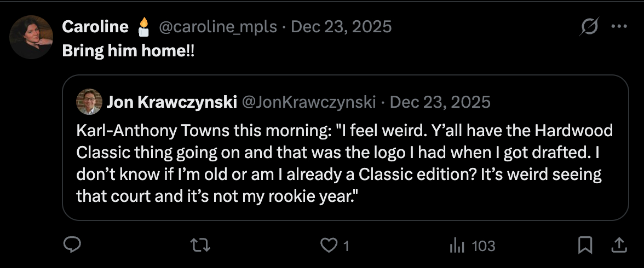
Task: Open Caroline's profile via display name
Action: [95, 26]
